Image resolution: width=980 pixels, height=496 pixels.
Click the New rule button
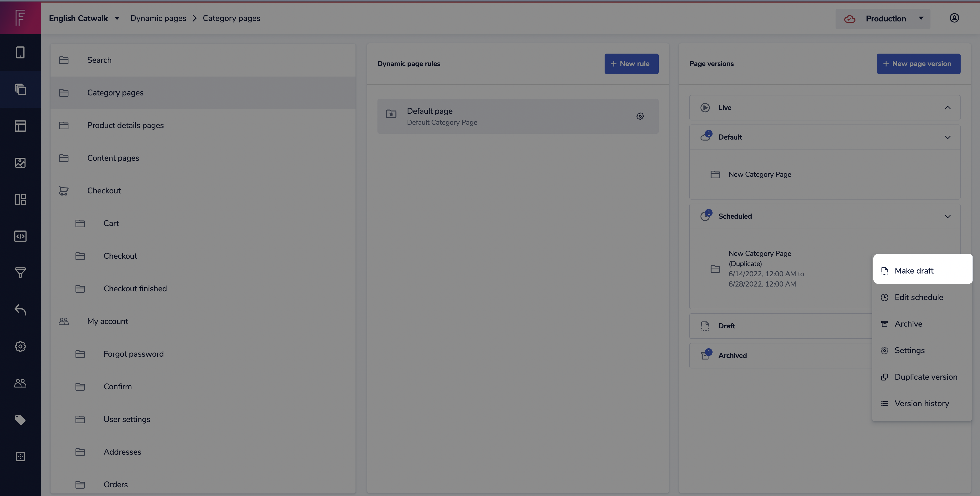tap(631, 64)
